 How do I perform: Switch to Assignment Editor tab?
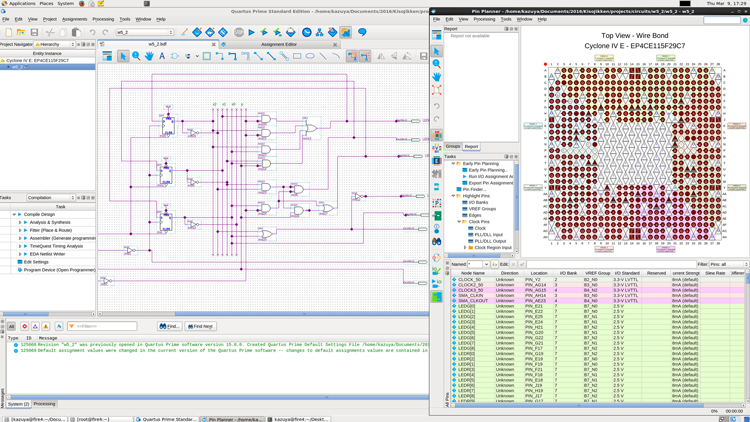(279, 44)
